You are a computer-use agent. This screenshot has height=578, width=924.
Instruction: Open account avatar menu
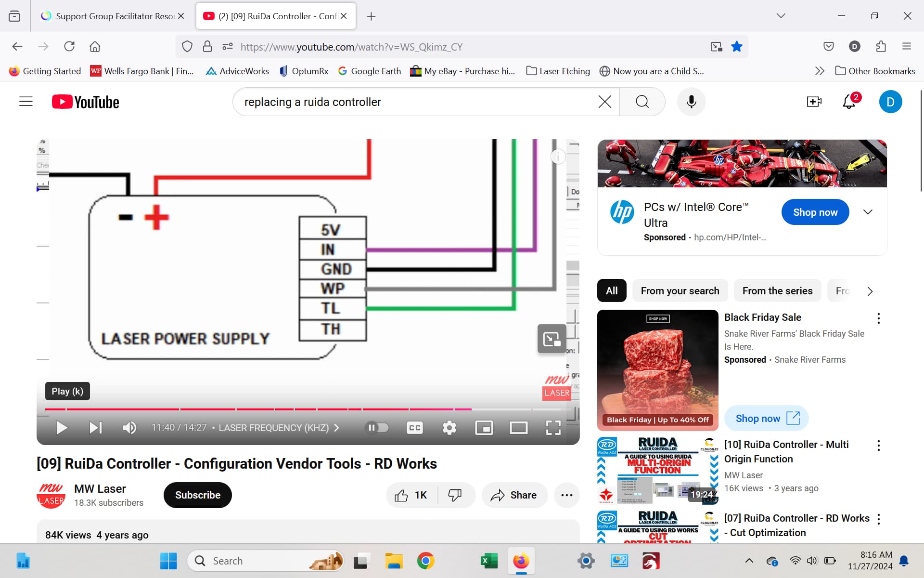pyautogui.click(x=890, y=102)
